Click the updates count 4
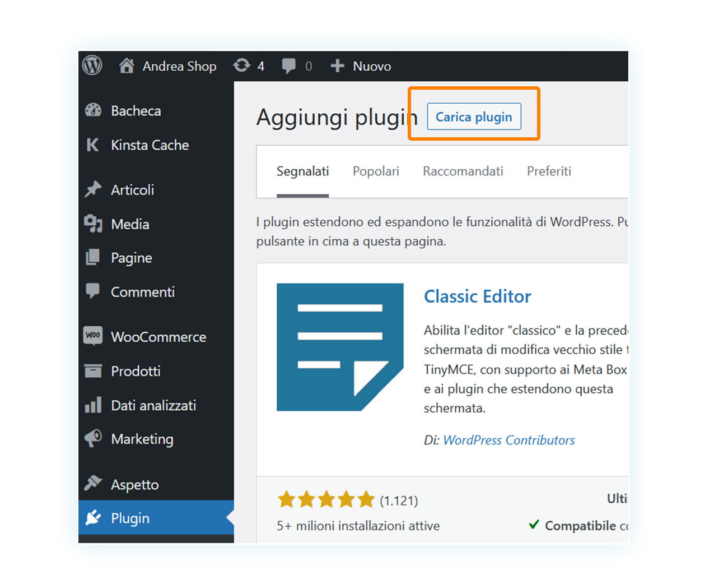The image size is (728, 584). [x=261, y=66]
